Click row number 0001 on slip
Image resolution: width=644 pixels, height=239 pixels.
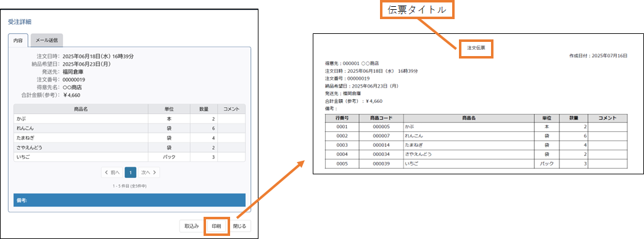342,127
